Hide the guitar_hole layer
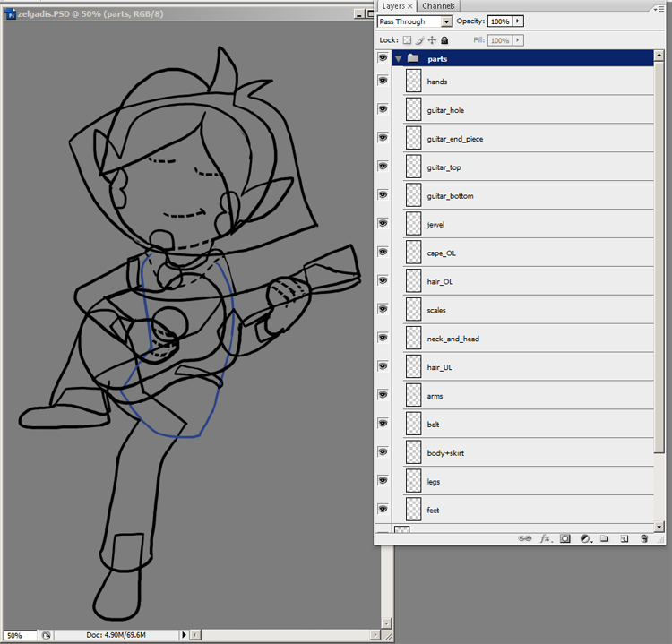 pyautogui.click(x=383, y=109)
